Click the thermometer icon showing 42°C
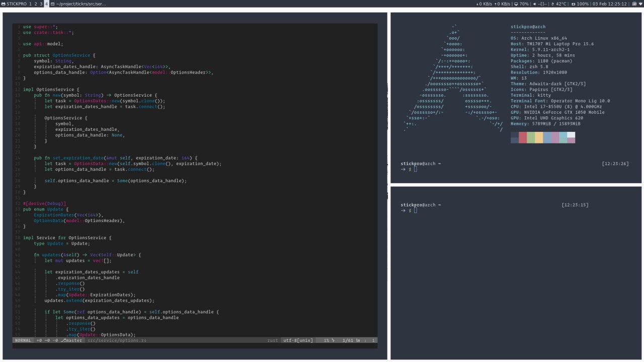Viewport: 644px width, 362px height. (x=553, y=4)
